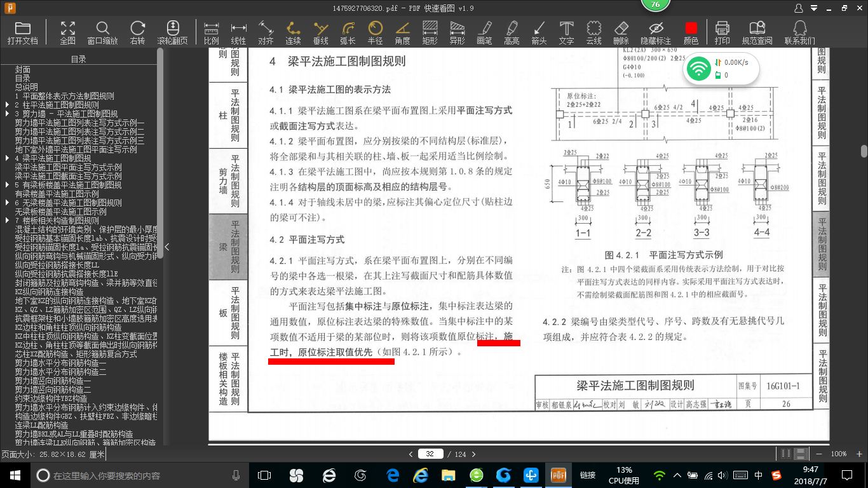Open '梁平法施工图平面注写方式示例' bookmark

pos(69,167)
